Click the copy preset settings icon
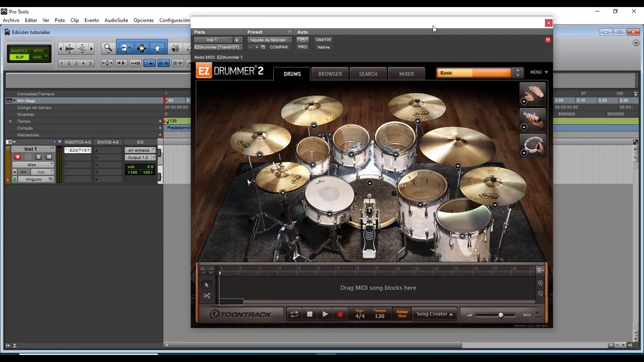 click(263, 47)
